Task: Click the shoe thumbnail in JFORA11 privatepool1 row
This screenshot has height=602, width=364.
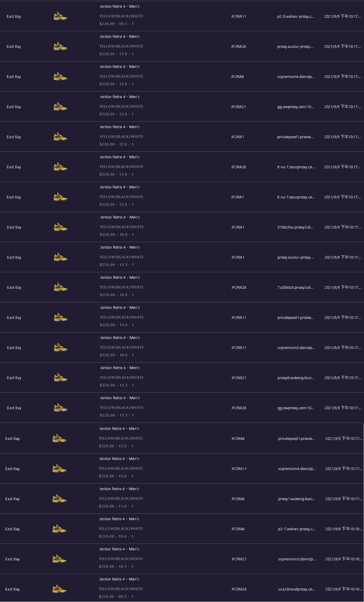Action: coord(60,318)
